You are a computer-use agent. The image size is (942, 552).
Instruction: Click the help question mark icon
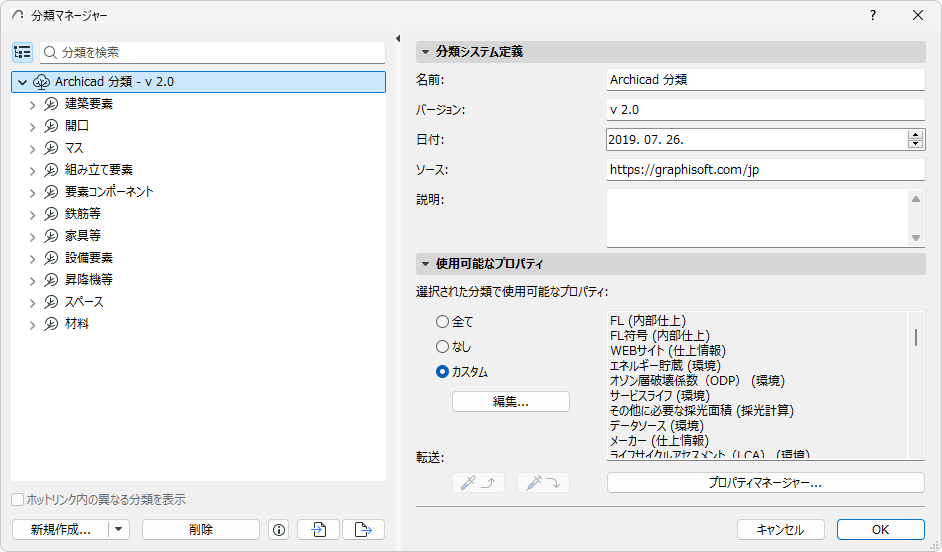pos(873,16)
